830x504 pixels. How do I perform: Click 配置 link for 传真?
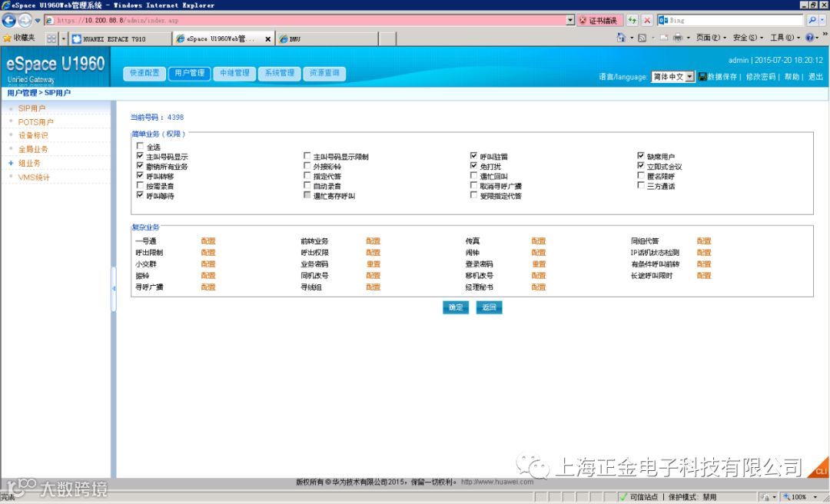pyautogui.click(x=538, y=241)
